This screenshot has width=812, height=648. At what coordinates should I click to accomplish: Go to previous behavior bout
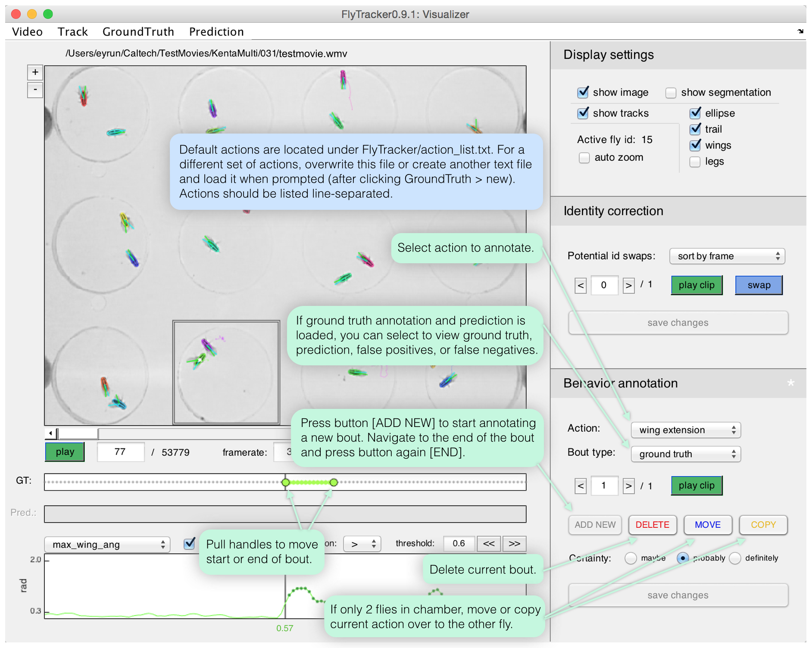580,486
